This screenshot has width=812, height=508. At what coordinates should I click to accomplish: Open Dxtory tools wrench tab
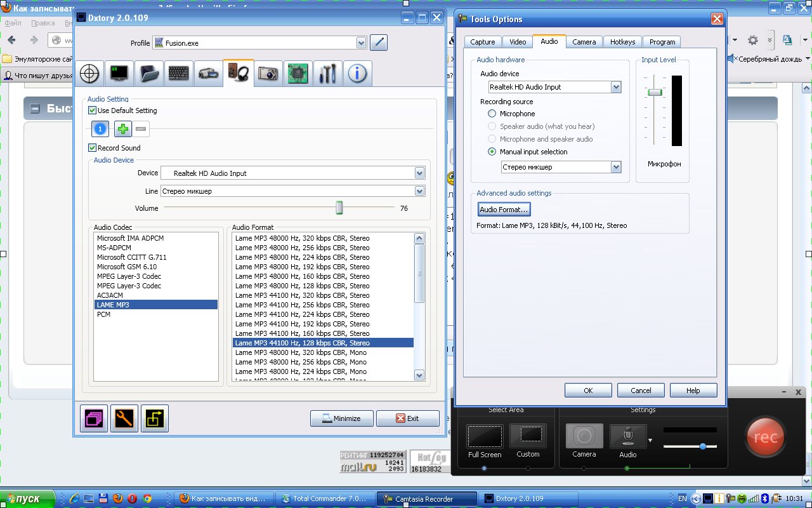click(328, 74)
